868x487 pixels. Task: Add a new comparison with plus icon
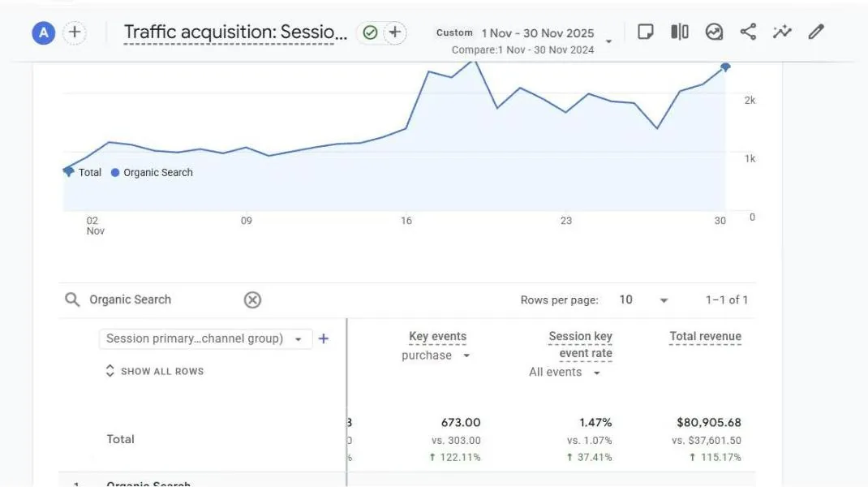tap(75, 32)
